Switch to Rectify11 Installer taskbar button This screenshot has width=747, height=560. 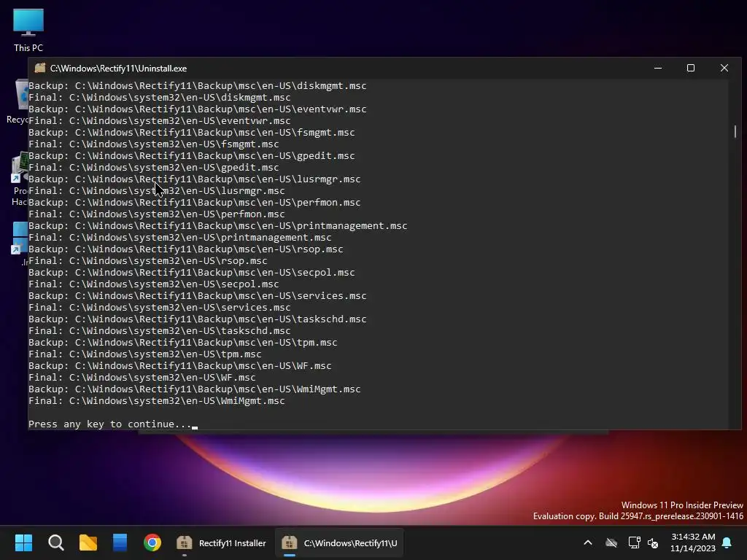tap(221, 542)
